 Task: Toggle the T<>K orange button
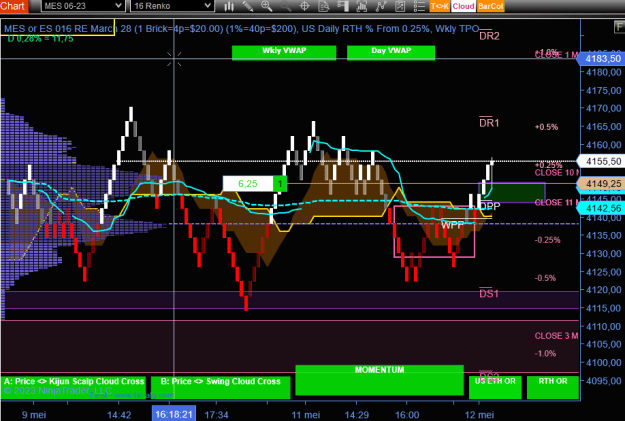pyautogui.click(x=440, y=6)
